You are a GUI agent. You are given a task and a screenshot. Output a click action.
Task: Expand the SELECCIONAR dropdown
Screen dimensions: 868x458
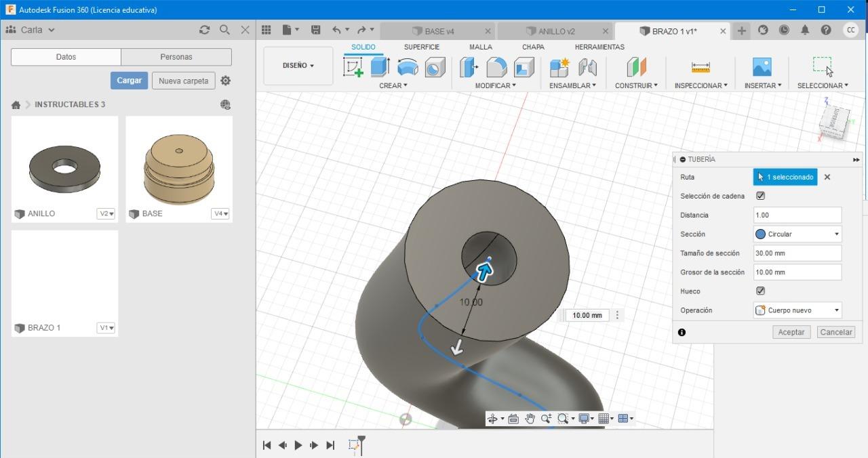point(823,85)
